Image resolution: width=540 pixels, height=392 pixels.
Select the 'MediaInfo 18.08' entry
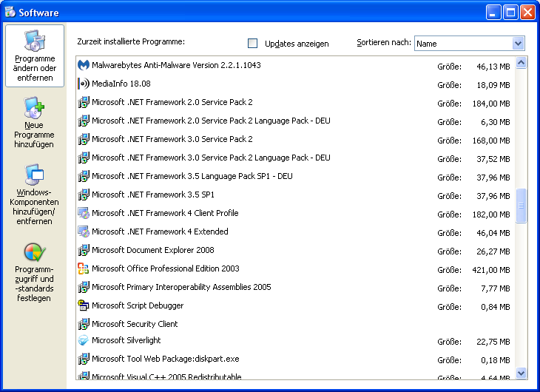pyautogui.click(x=295, y=84)
